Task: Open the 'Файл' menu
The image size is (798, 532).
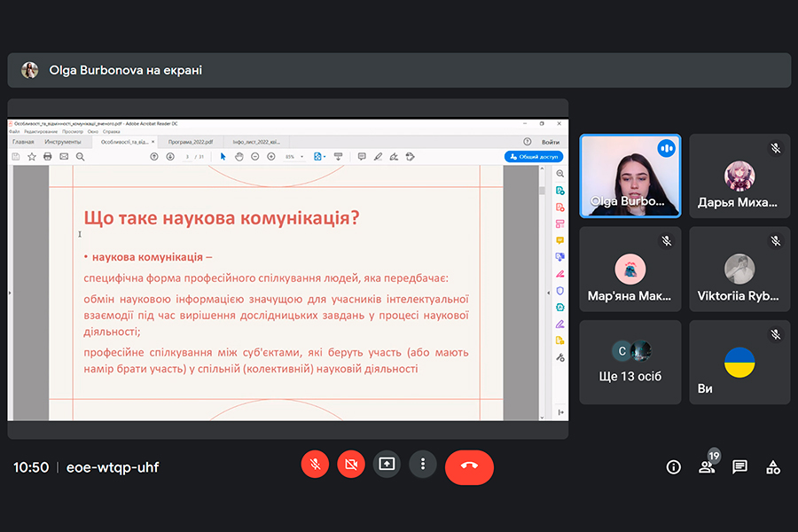Action: click(14, 131)
